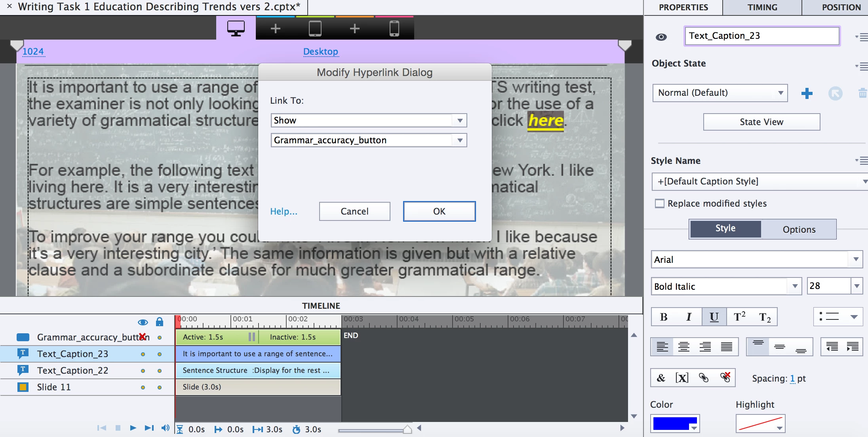Toggle timeline lock-all padlock header icon
This screenshot has height=437, width=868.
[160, 322]
